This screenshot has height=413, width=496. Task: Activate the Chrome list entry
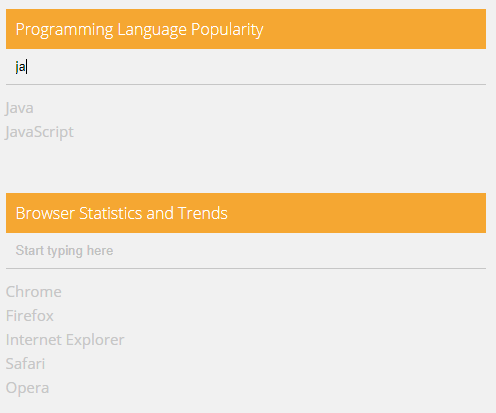pyautogui.click(x=34, y=292)
